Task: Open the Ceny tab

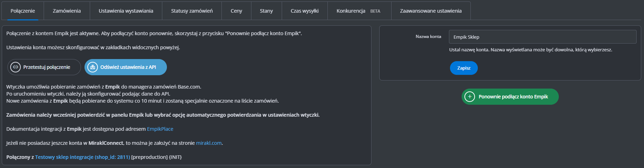Action: point(236,11)
